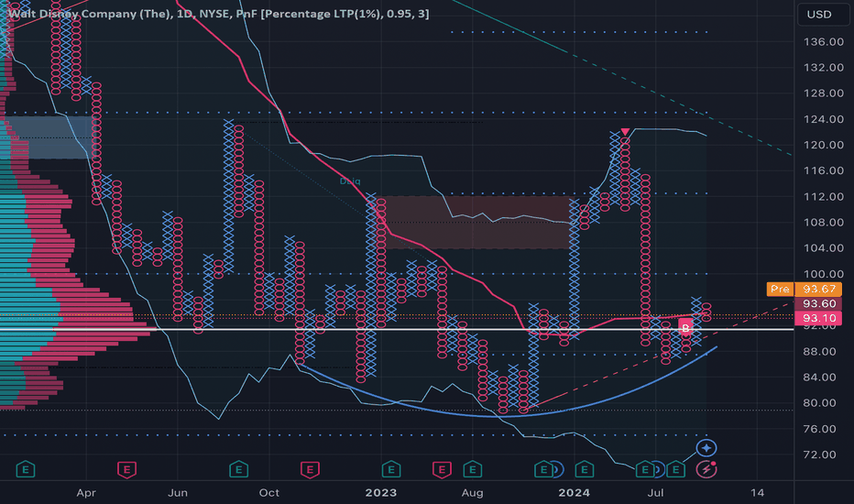
Task: Select the 93.60 price label on the axis
Action: point(818,303)
